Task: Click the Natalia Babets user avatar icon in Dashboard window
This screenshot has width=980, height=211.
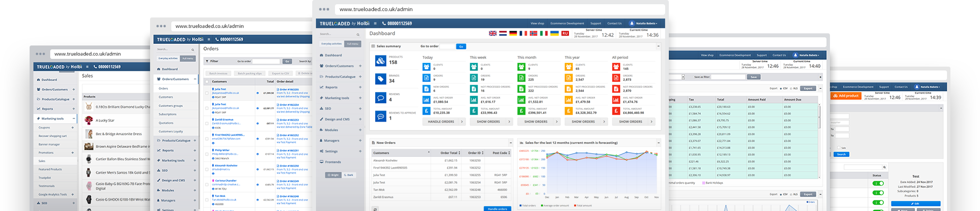Action: (632, 23)
